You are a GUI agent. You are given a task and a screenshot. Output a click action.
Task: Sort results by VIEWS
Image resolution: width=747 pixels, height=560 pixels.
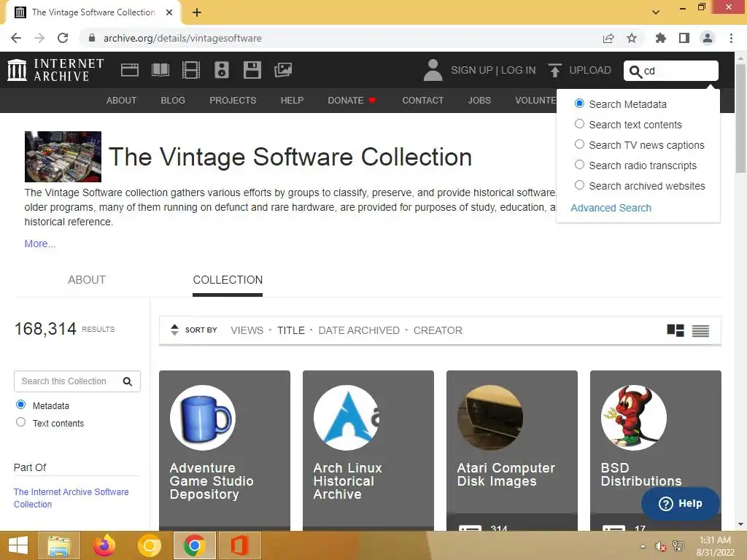click(x=247, y=330)
